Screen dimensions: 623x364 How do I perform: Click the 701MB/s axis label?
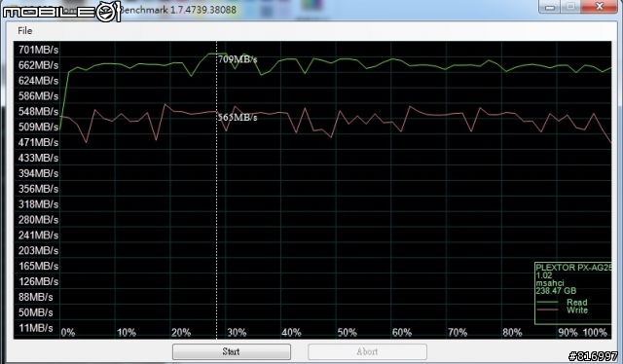tap(38, 50)
